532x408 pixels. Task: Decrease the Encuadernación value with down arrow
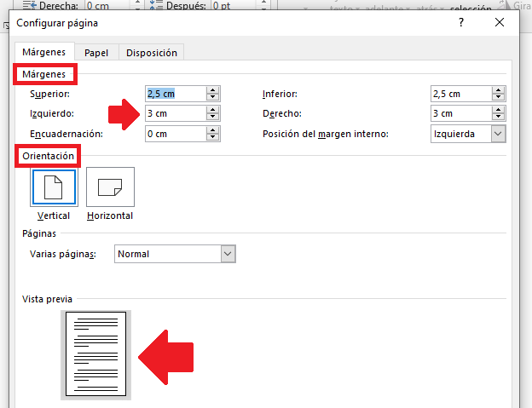coord(213,137)
